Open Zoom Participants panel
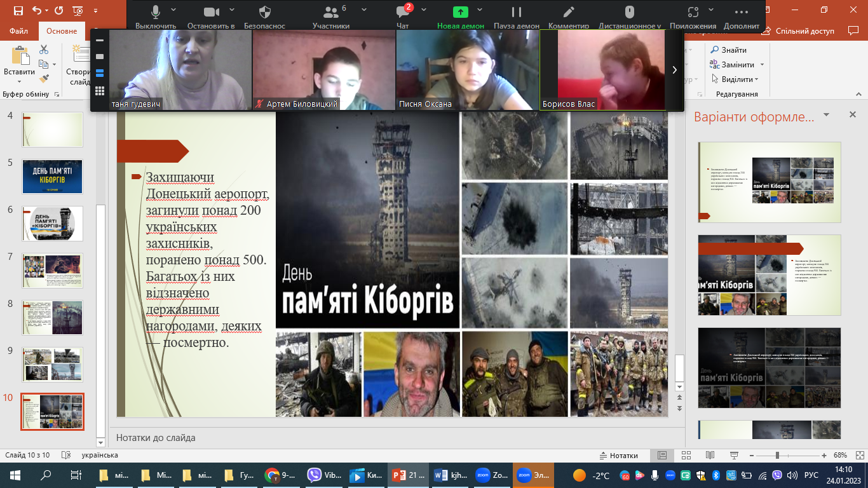 click(x=330, y=12)
